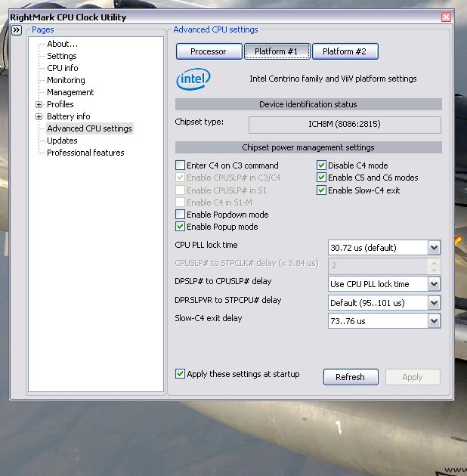Open the Professional features page
467x476 pixels.
[85, 153]
